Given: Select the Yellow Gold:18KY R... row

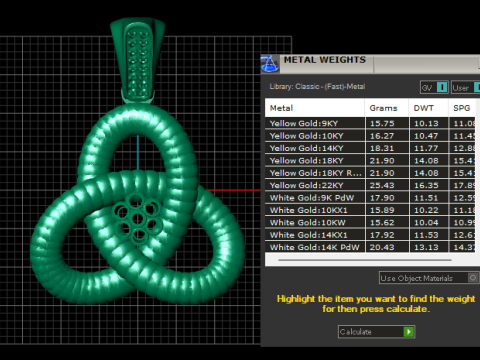Looking at the screenshot, I should (370, 173).
